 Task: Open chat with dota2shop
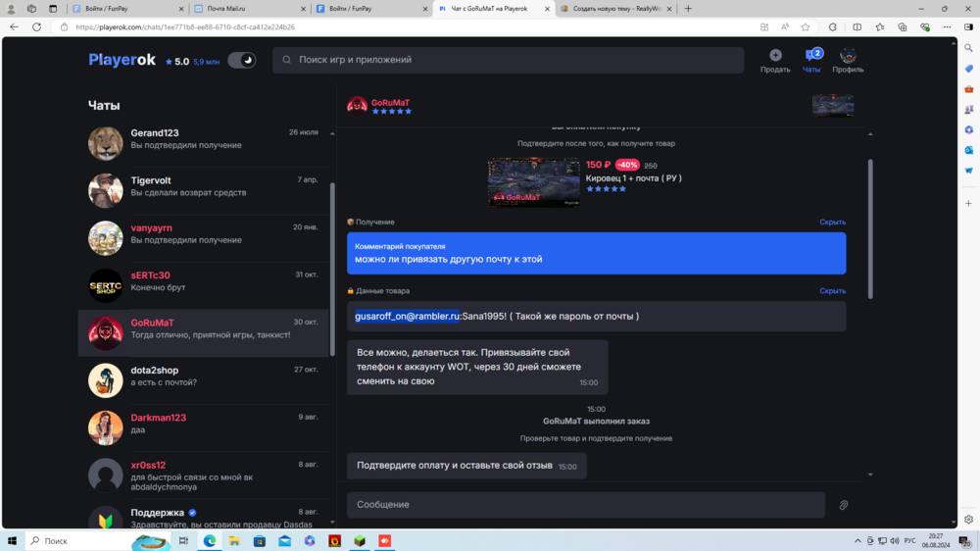(x=203, y=380)
